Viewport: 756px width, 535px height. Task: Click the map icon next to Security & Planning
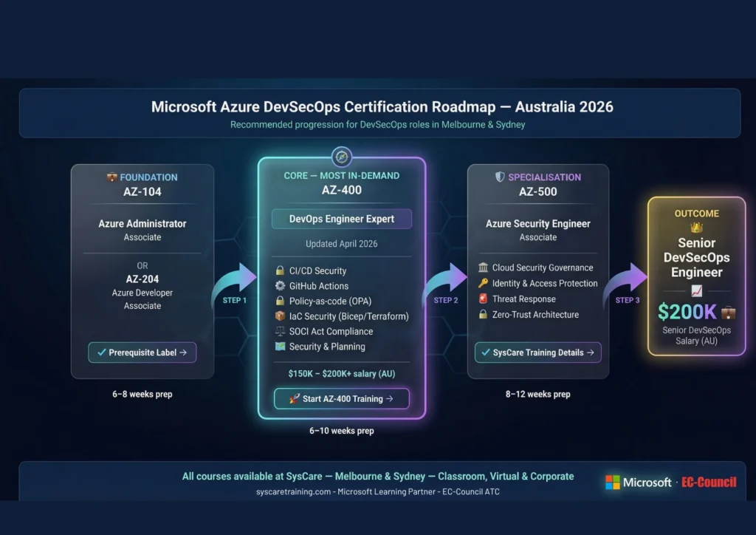click(x=280, y=346)
